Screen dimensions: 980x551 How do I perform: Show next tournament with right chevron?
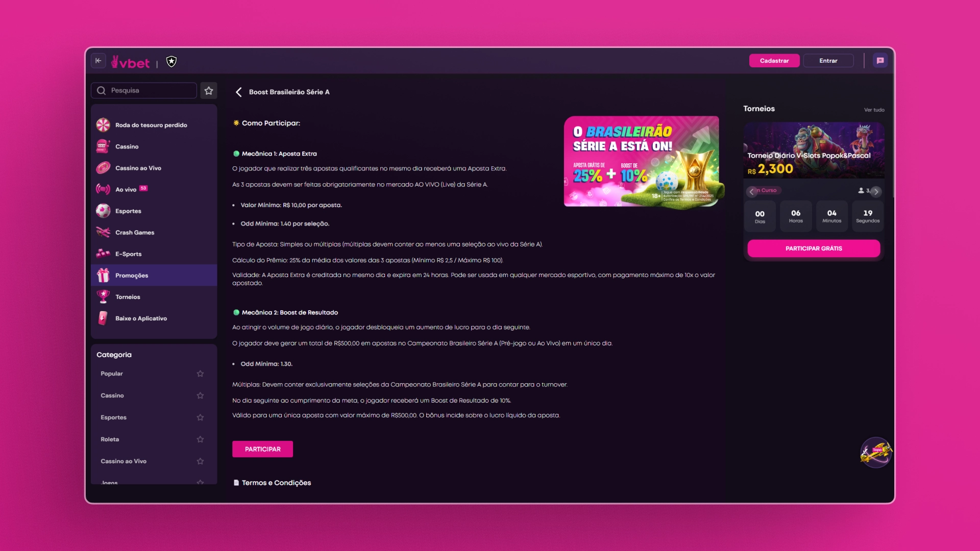click(x=876, y=192)
